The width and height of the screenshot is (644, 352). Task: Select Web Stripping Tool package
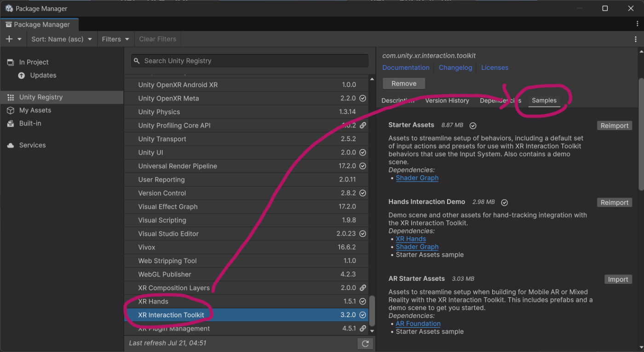coord(247,261)
